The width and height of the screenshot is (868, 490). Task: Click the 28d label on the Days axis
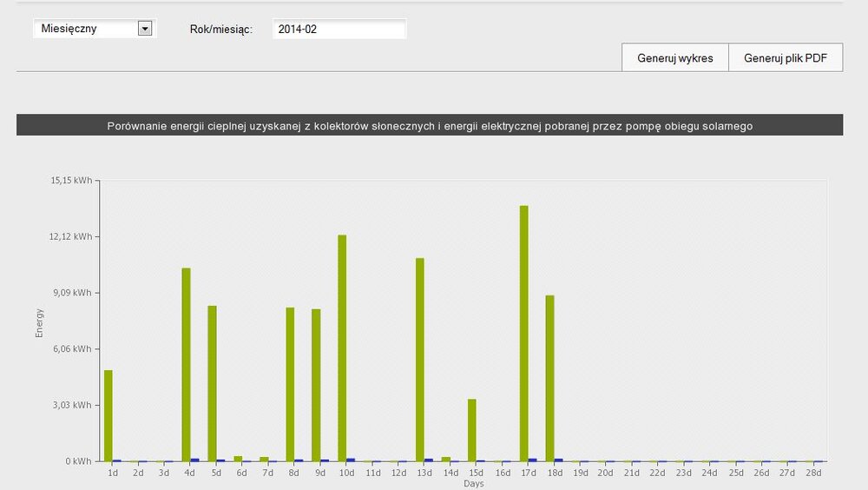(813, 473)
